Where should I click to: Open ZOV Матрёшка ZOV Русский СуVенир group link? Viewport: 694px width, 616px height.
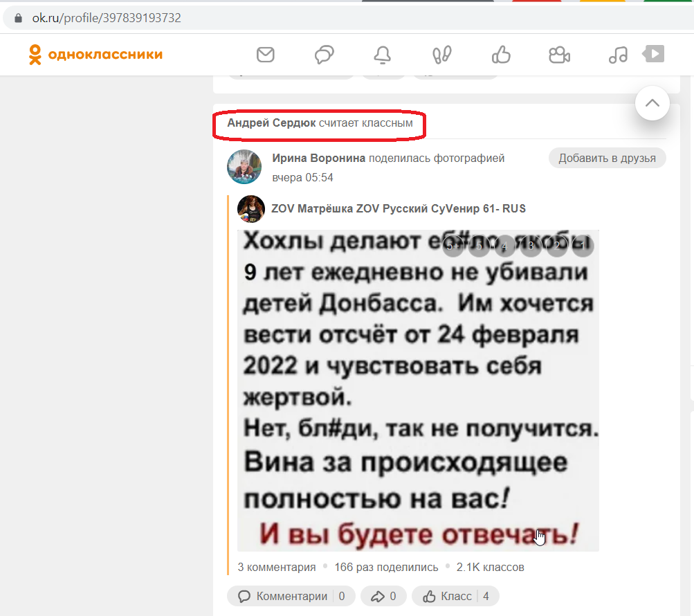click(399, 208)
